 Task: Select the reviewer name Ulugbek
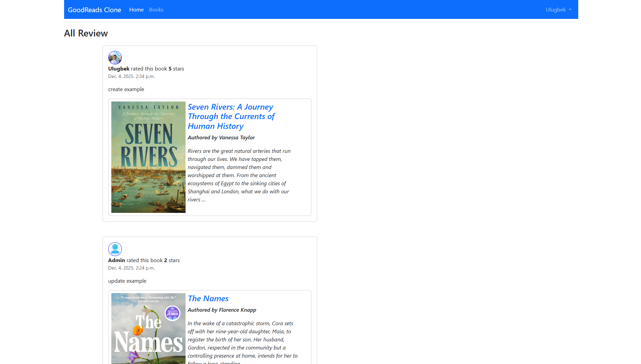coord(119,69)
